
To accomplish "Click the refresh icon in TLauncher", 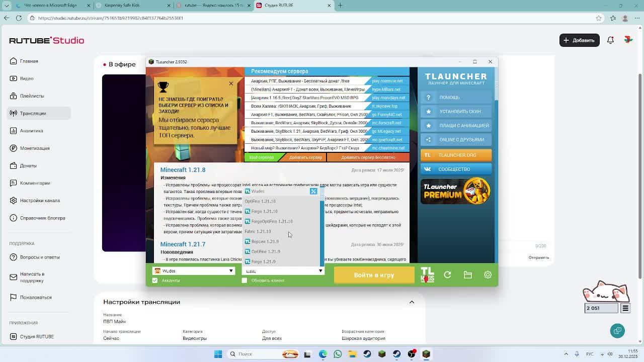I will [x=447, y=275].
